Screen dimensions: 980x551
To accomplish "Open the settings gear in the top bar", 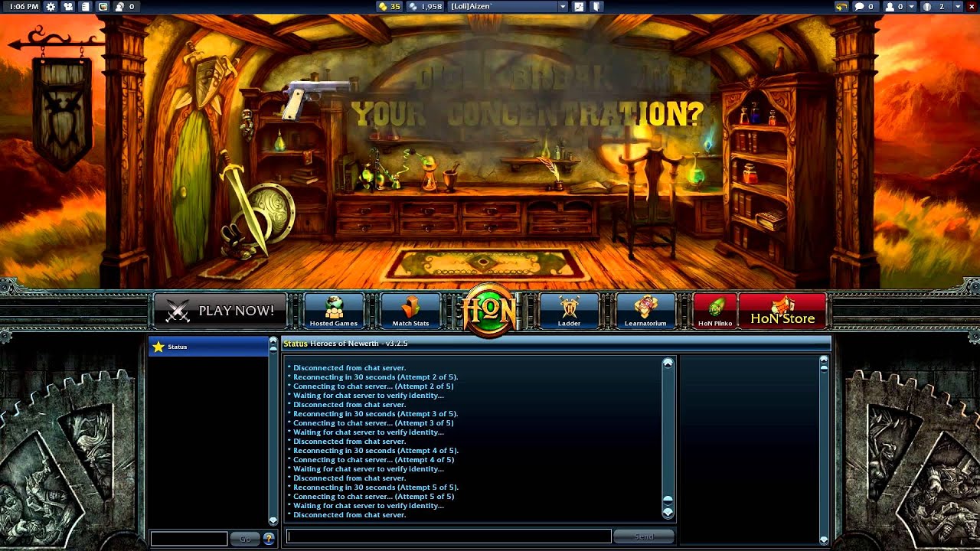I will click(x=51, y=6).
